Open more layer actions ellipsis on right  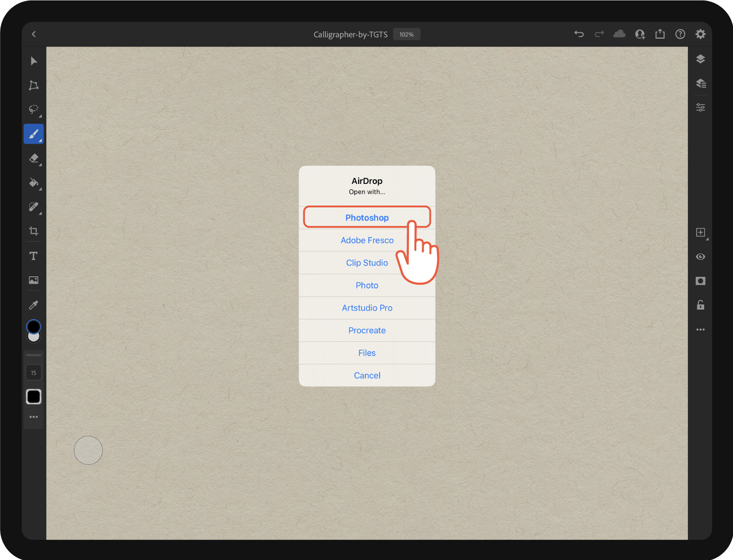(700, 329)
